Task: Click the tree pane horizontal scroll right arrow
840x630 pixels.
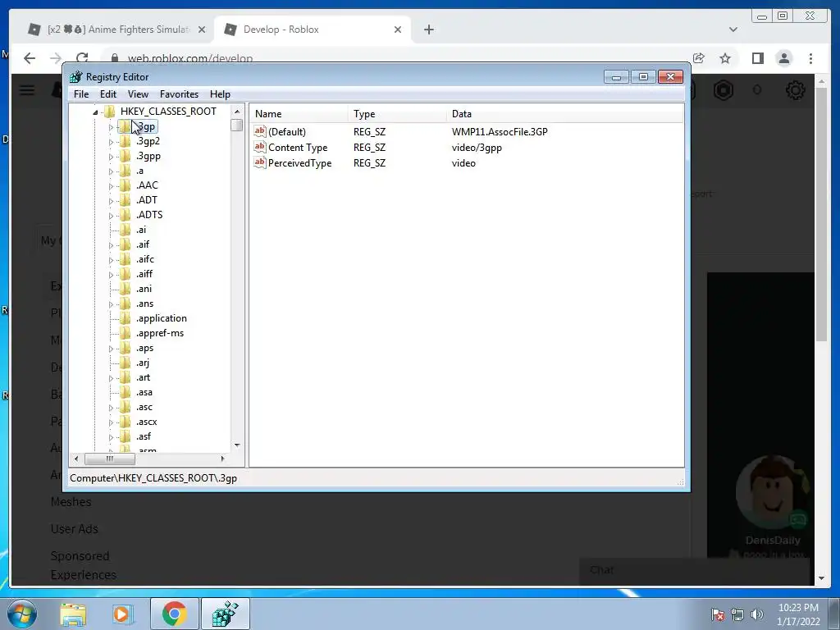Action: pyautogui.click(x=223, y=459)
